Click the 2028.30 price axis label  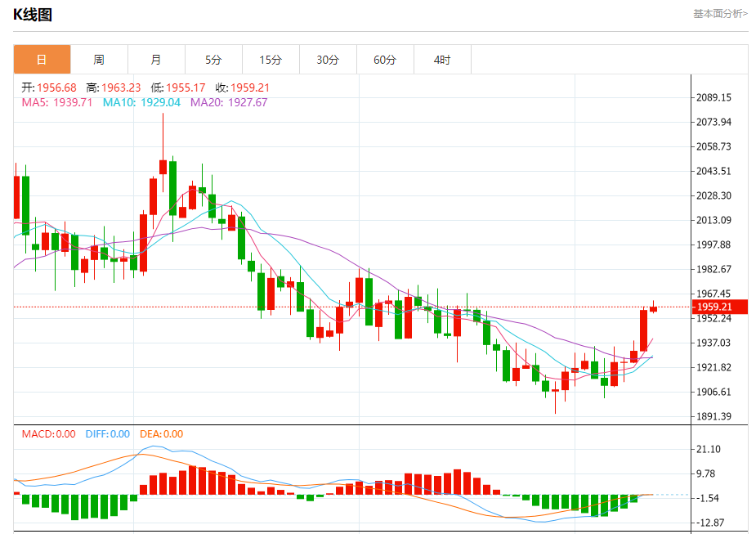714,195
